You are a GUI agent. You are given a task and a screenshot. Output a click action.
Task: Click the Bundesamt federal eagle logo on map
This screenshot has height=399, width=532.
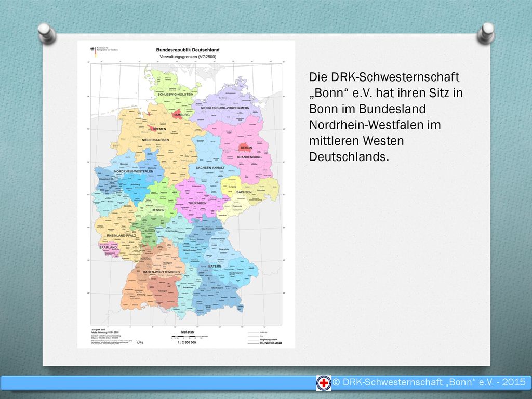(x=93, y=49)
